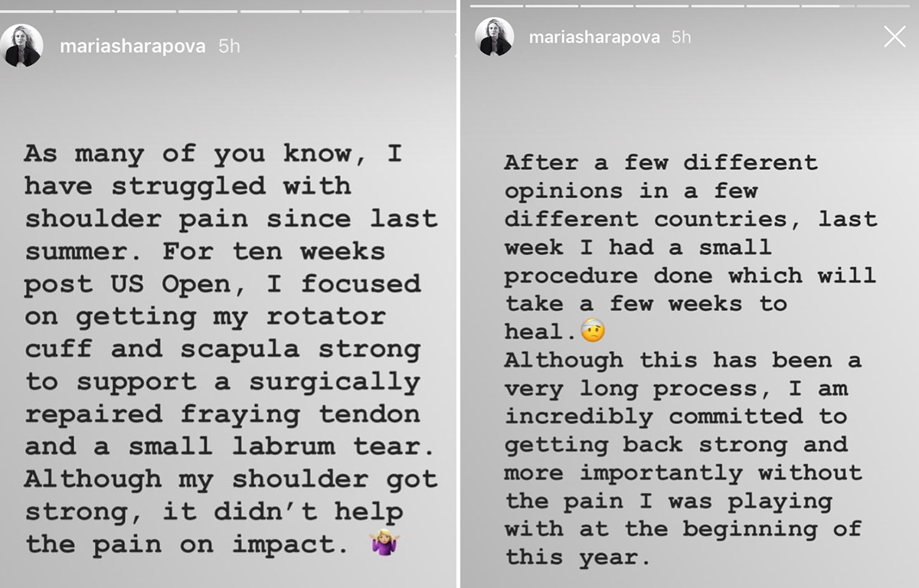Screen dimensions: 919x588
Task: Click the "Although this has been a" line
Action: [x=682, y=359]
